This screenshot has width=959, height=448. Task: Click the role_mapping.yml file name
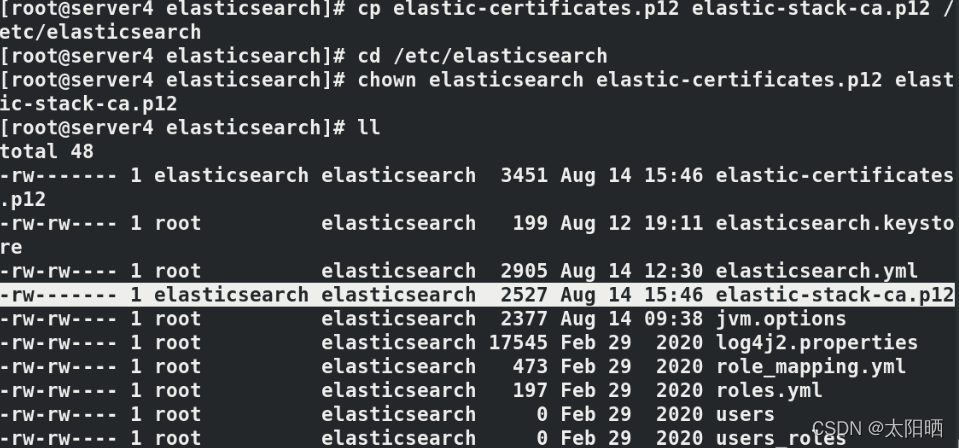[811, 366]
